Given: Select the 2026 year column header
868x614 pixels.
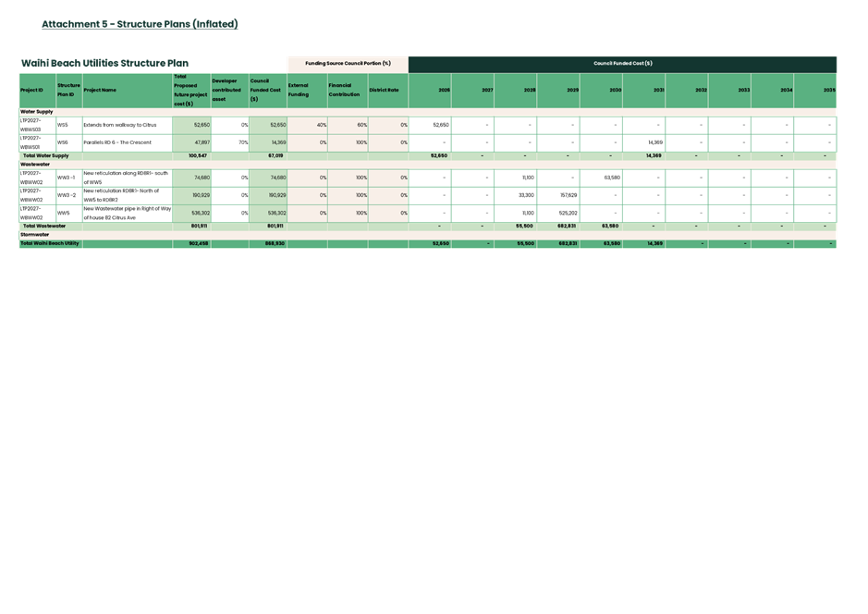Looking at the screenshot, I should coord(444,91).
